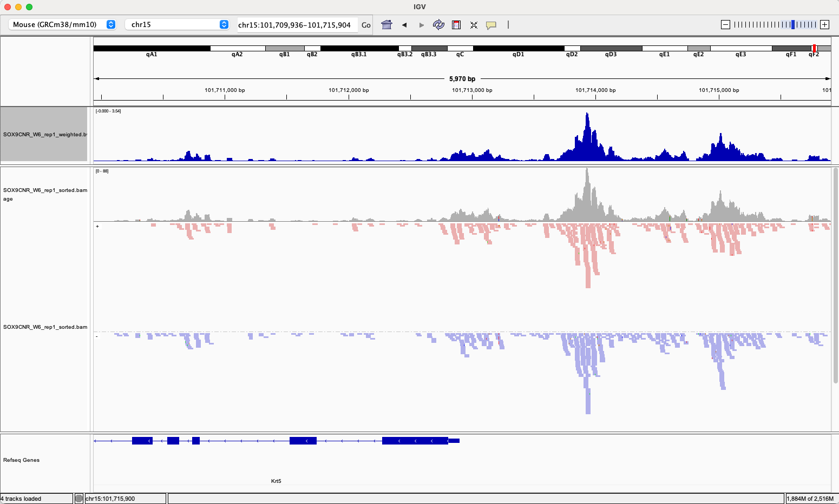Click the resize tracks to fit icon
This screenshot has width=839, height=504.
[x=474, y=25]
